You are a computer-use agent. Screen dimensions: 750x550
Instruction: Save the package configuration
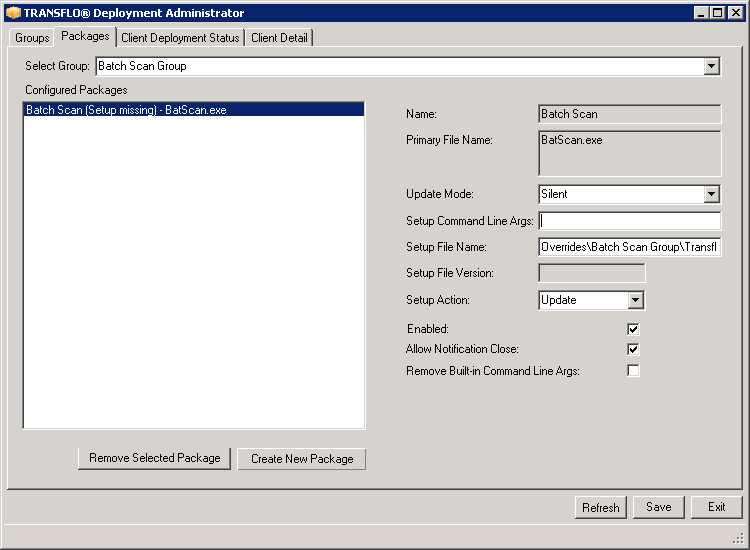pos(659,507)
